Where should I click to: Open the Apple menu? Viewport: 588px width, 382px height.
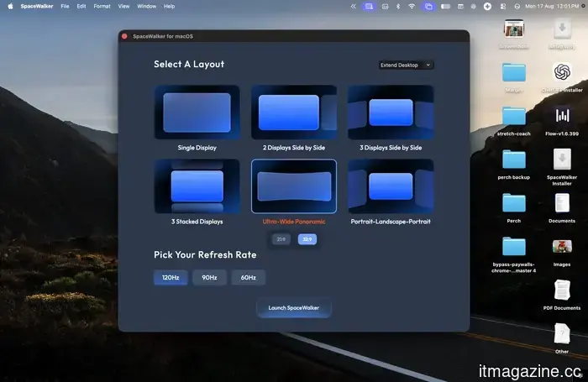point(10,6)
